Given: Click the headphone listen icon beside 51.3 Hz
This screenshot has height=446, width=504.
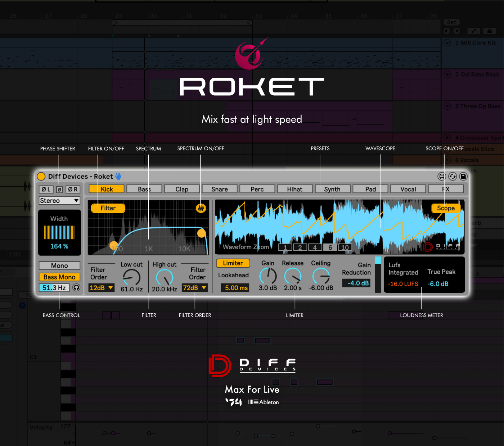Looking at the screenshot, I should [76, 287].
